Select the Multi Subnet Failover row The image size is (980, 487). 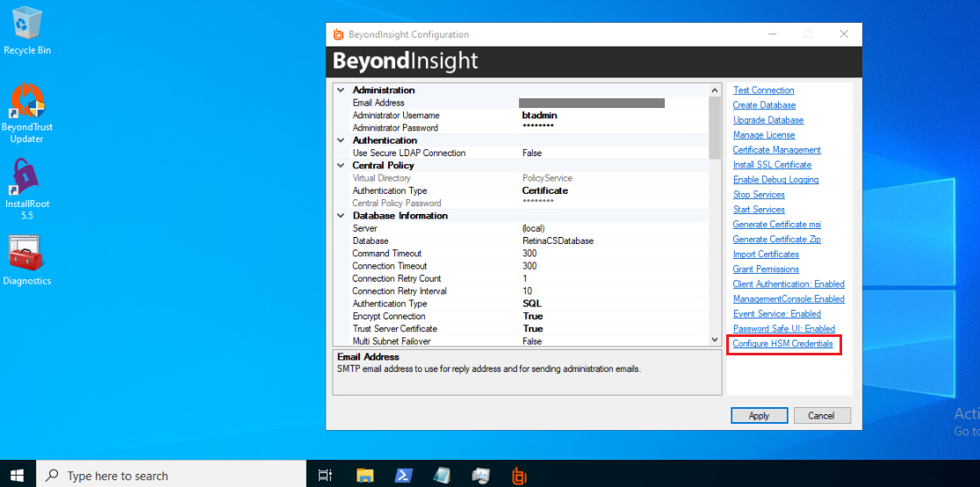pos(530,340)
